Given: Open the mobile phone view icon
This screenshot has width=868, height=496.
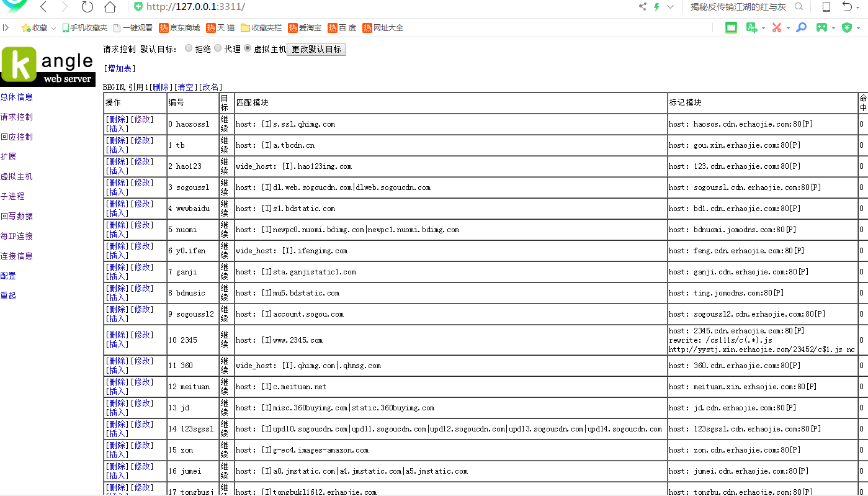Looking at the screenshot, I should [826, 7].
